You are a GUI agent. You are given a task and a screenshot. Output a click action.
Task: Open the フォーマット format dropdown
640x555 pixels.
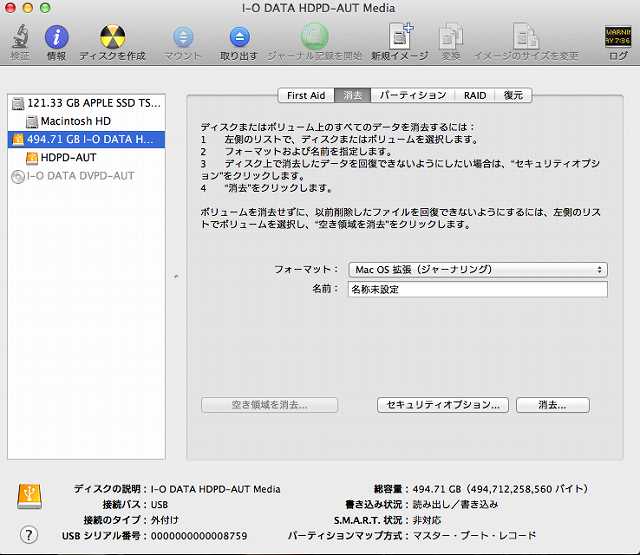478,269
